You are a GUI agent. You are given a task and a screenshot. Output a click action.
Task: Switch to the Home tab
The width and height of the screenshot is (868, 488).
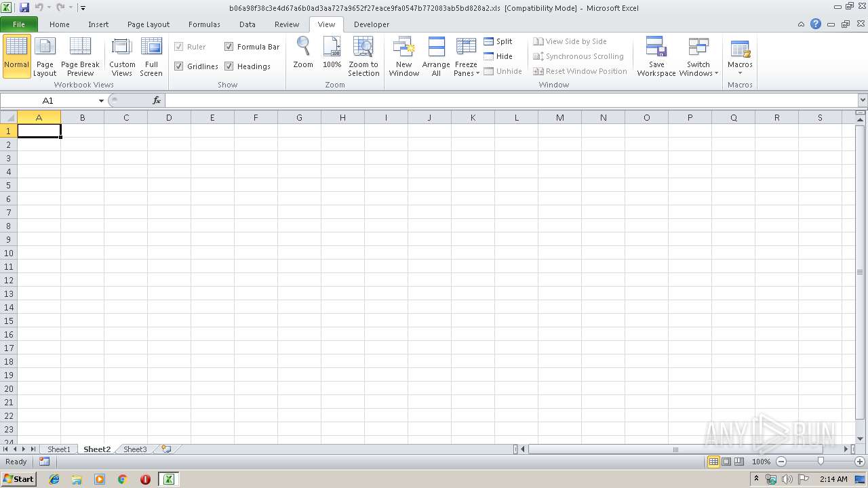(60, 24)
